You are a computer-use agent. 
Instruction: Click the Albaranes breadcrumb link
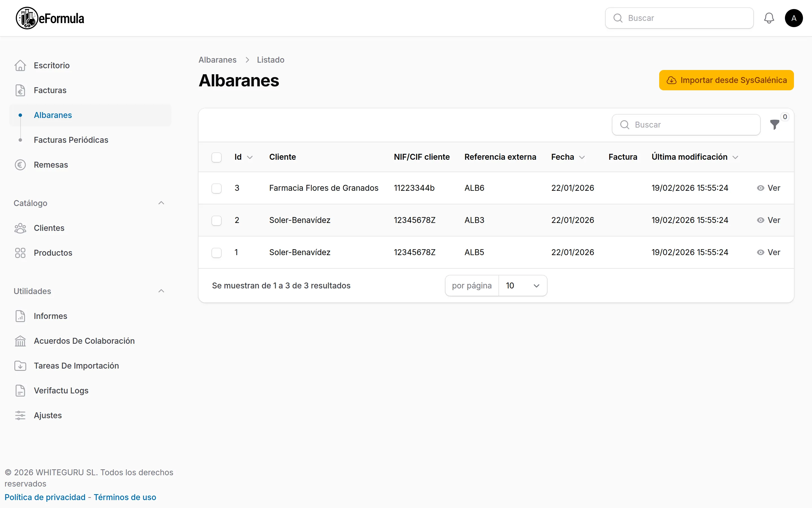pos(217,60)
